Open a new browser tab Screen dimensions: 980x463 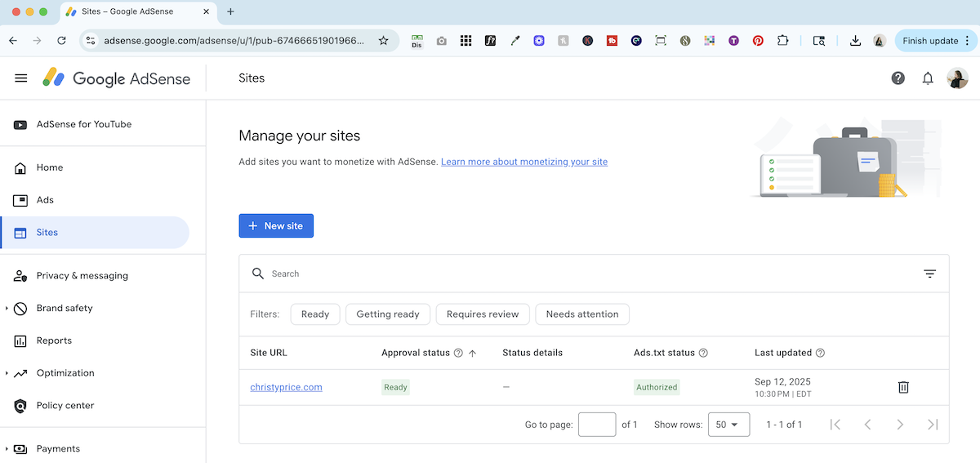click(x=230, y=11)
